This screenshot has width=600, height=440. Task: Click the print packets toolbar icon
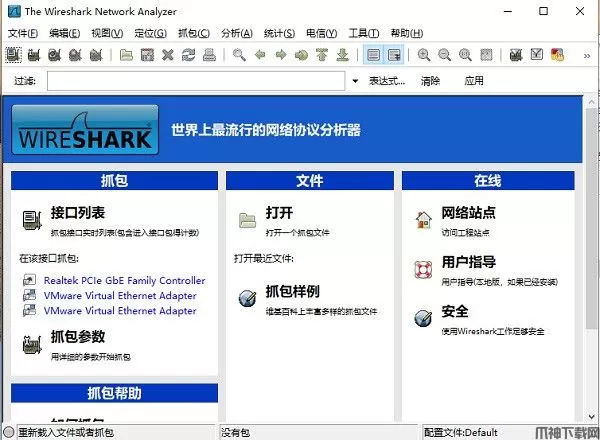[x=208, y=55]
